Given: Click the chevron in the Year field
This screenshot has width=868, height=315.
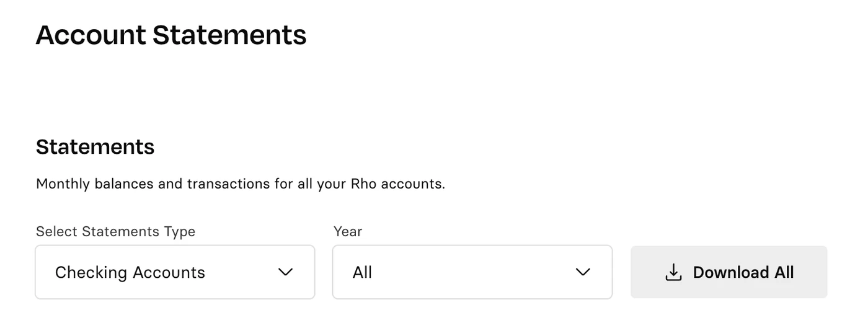Looking at the screenshot, I should pos(583,272).
